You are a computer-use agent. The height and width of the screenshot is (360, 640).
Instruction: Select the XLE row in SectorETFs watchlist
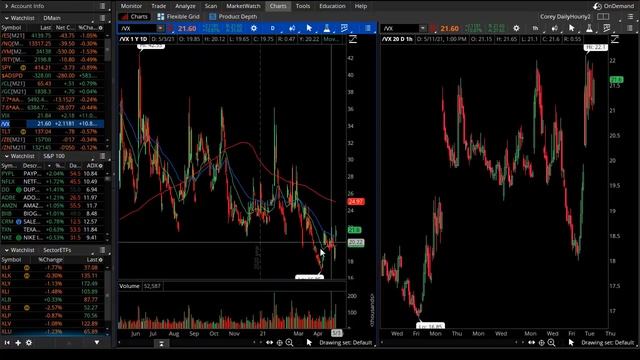click(52, 308)
